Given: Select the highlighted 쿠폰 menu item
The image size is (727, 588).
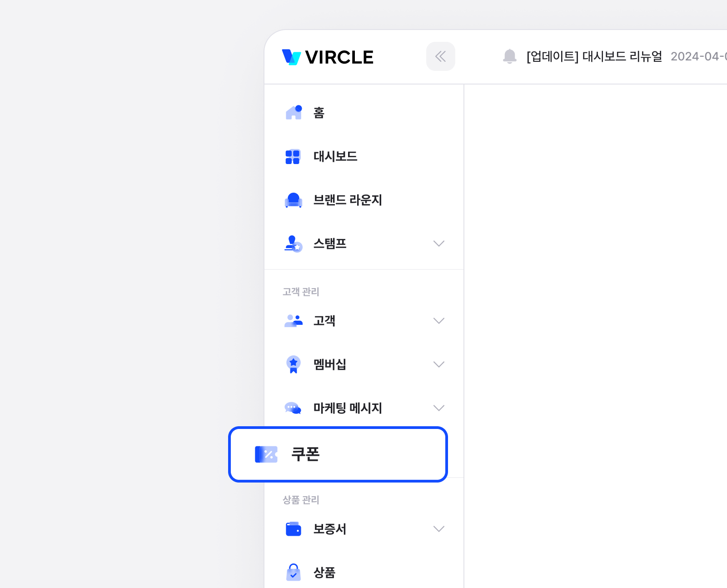Looking at the screenshot, I should 338,454.
